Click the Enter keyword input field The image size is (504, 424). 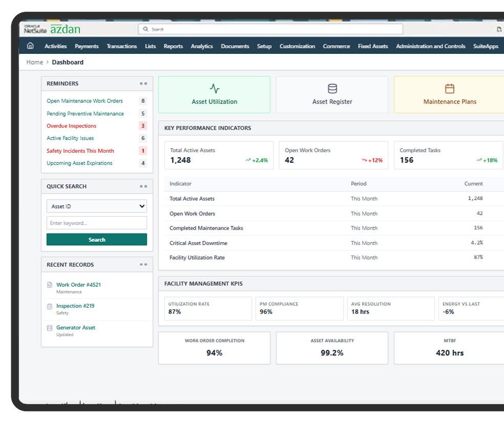pyautogui.click(x=96, y=223)
